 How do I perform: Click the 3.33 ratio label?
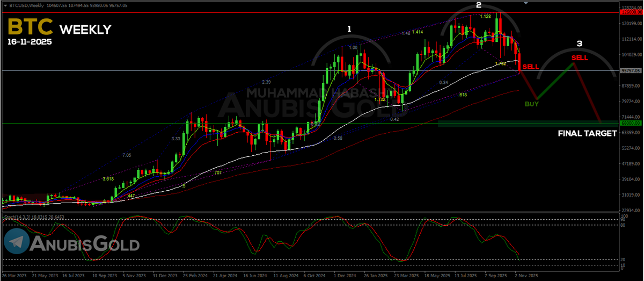[175, 139]
